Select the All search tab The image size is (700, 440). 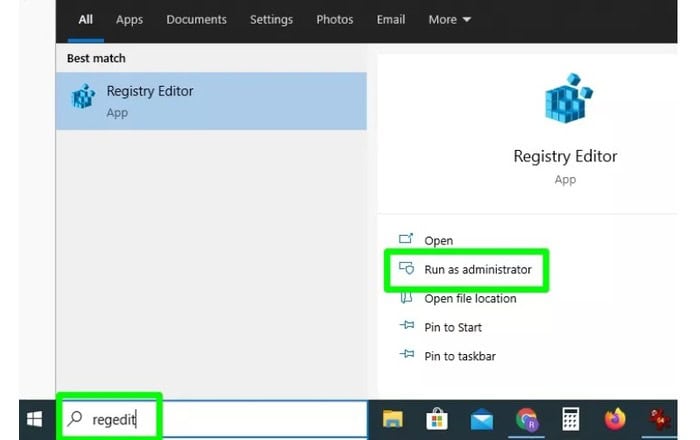click(85, 20)
